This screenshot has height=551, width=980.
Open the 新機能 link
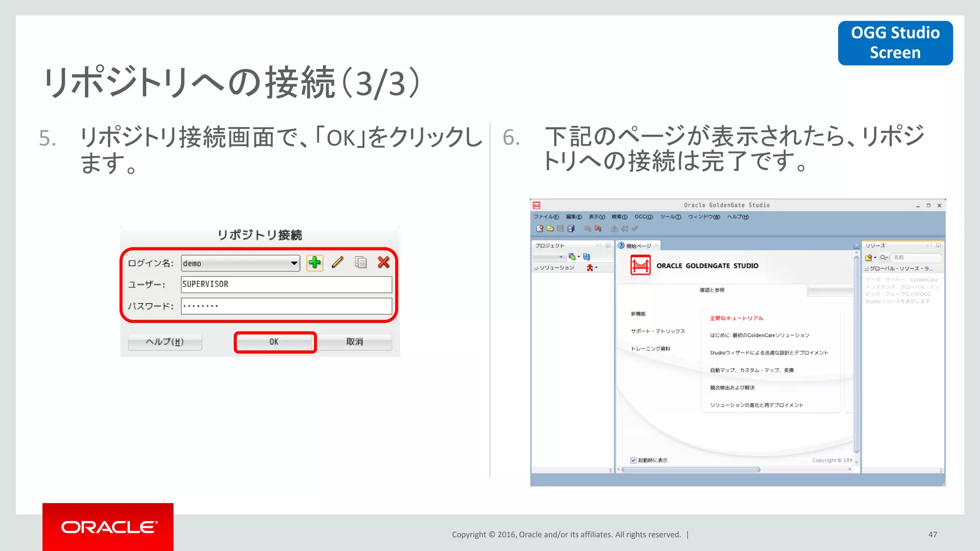(x=638, y=314)
